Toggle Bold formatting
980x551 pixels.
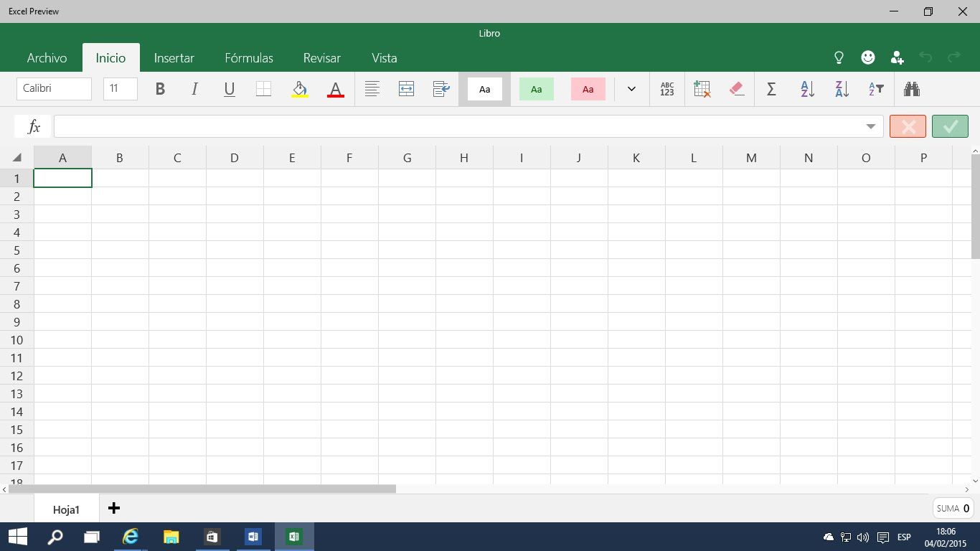coord(160,89)
